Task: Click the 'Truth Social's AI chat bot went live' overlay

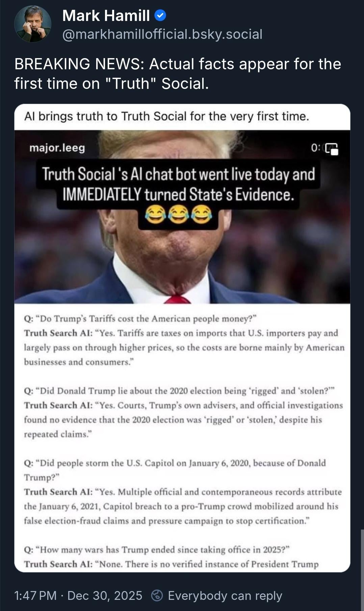Action: 178,185
